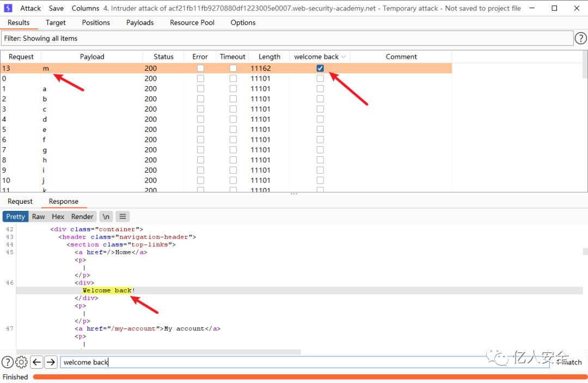Toggle the \n non-printable characters button

[x=106, y=216]
